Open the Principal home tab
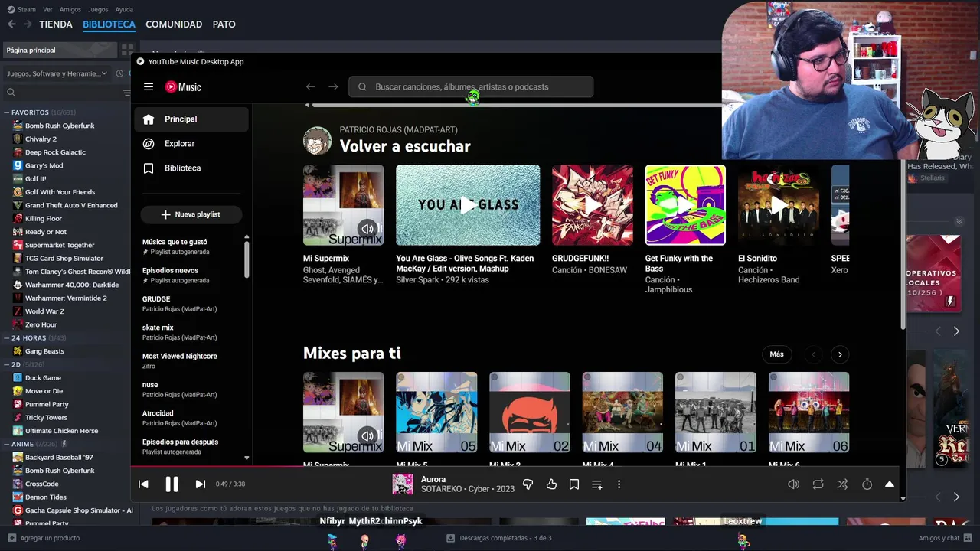 click(x=191, y=119)
